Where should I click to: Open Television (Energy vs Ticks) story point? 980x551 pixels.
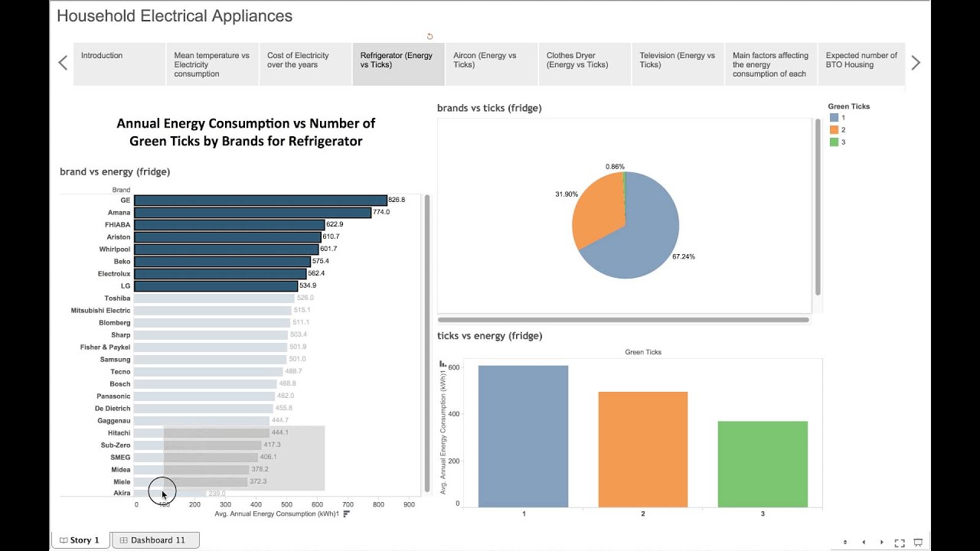coord(678,64)
